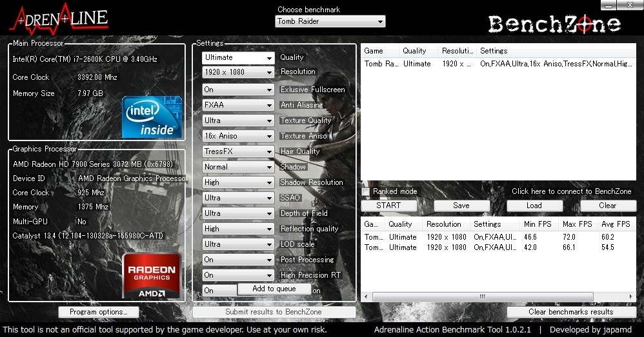Open the Hair Quality dropdown
Viewport: 644px width, 337px height.
pyautogui.click(x=238, y=151)
